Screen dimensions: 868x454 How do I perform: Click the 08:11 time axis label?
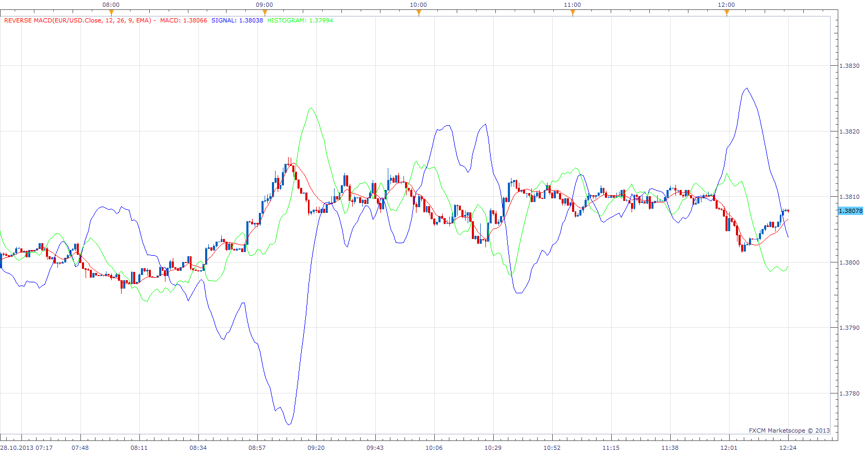pyautogui.click(x=139, y=448)
